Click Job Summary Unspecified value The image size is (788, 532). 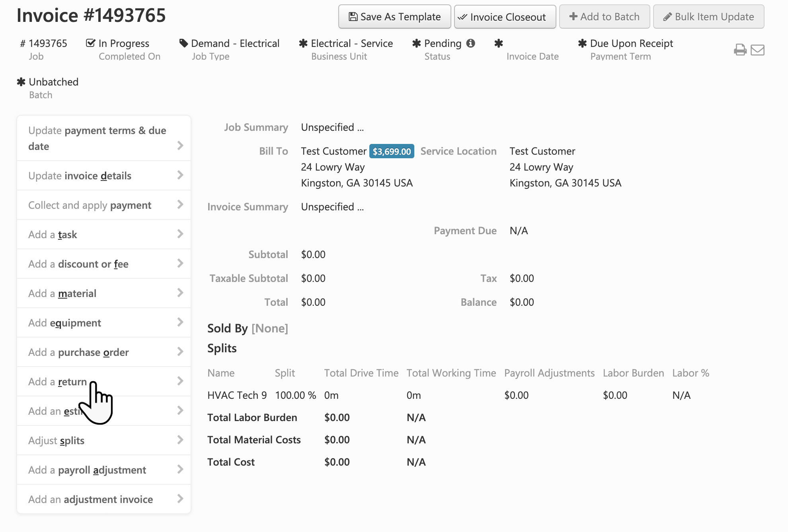tap(332, 127)
